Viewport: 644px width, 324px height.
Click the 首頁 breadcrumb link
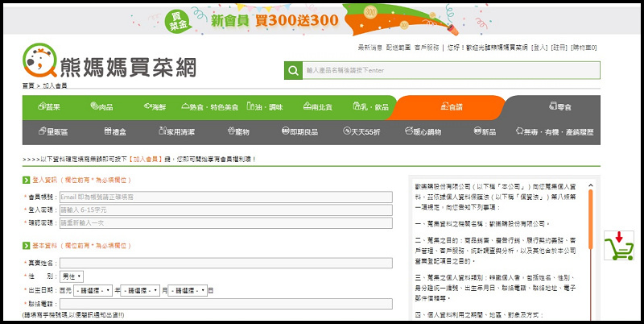click(x=28, y=86)
